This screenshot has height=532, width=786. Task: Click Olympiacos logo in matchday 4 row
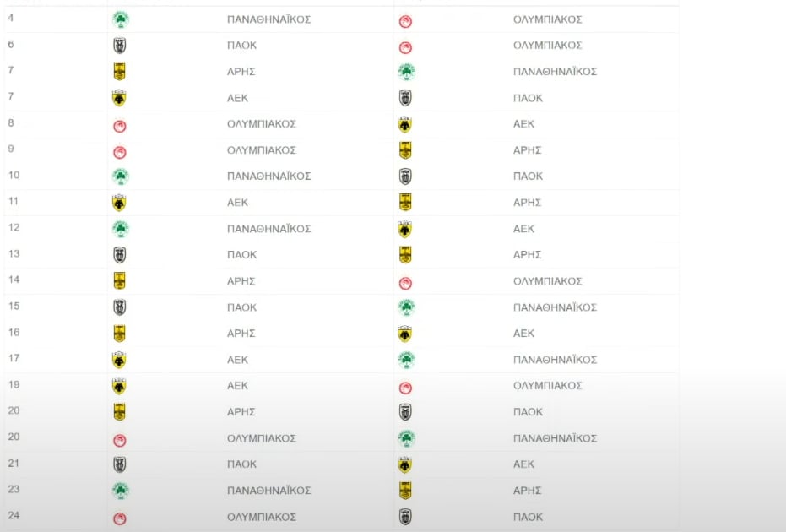coord(405,21)
